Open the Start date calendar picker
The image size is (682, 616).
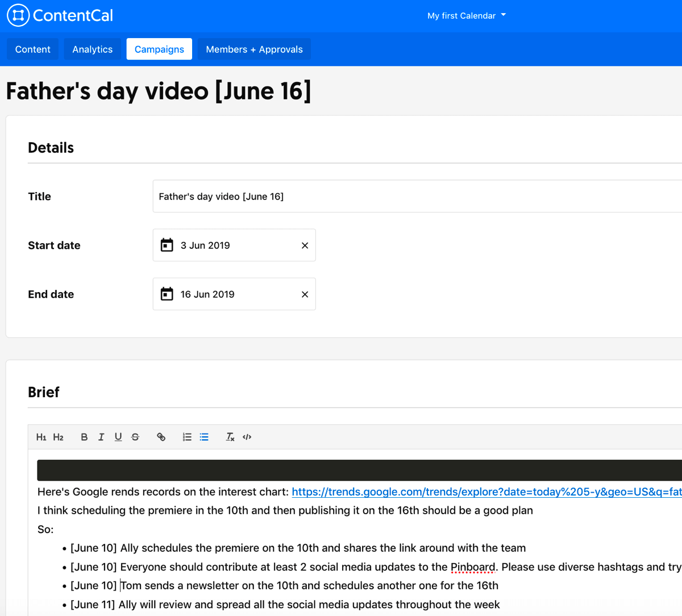click(167, 245)
